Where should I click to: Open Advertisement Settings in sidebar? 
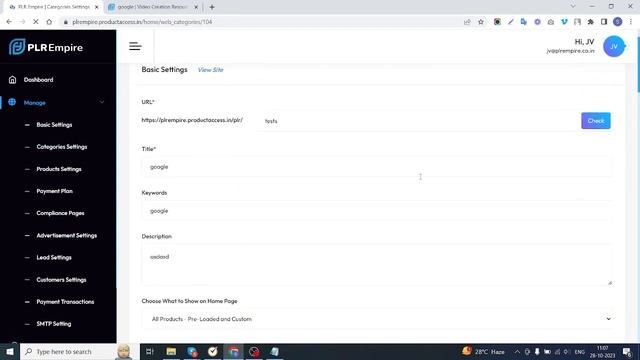click(x=67, y=235)
